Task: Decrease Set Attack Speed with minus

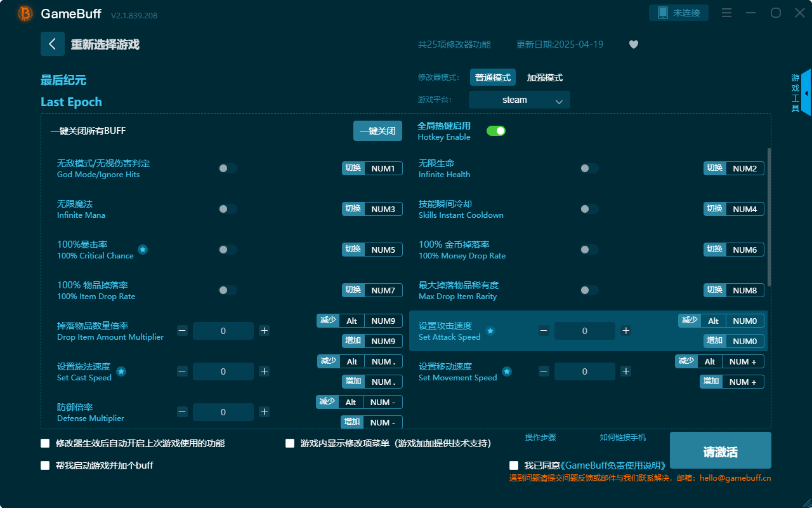Action: point(544,331)
